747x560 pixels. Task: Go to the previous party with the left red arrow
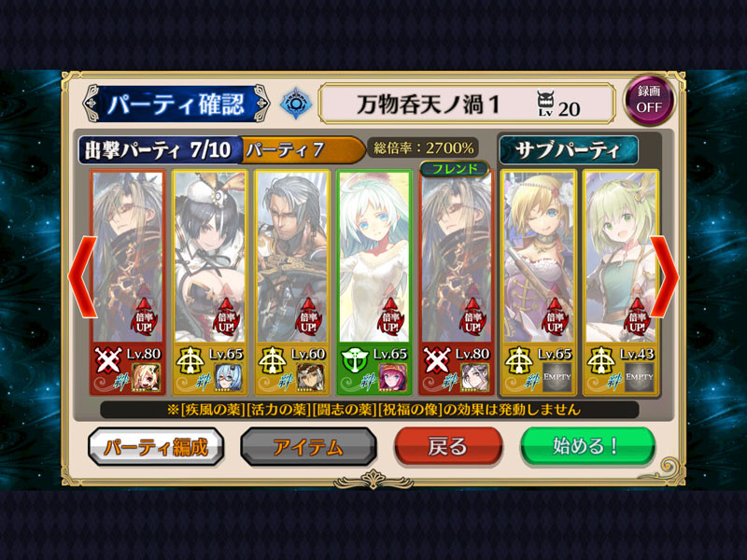point(82,276)
